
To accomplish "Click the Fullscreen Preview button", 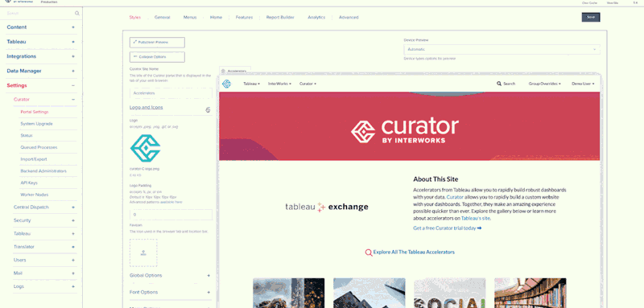I will pos(157,43).
